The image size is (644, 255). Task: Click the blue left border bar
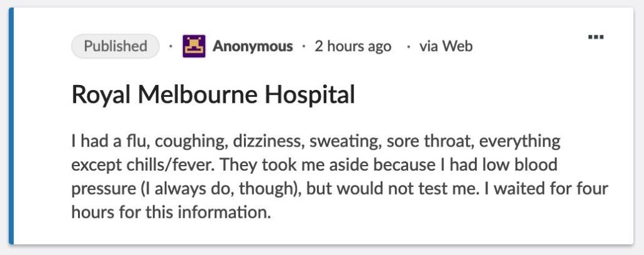point(11,126)
